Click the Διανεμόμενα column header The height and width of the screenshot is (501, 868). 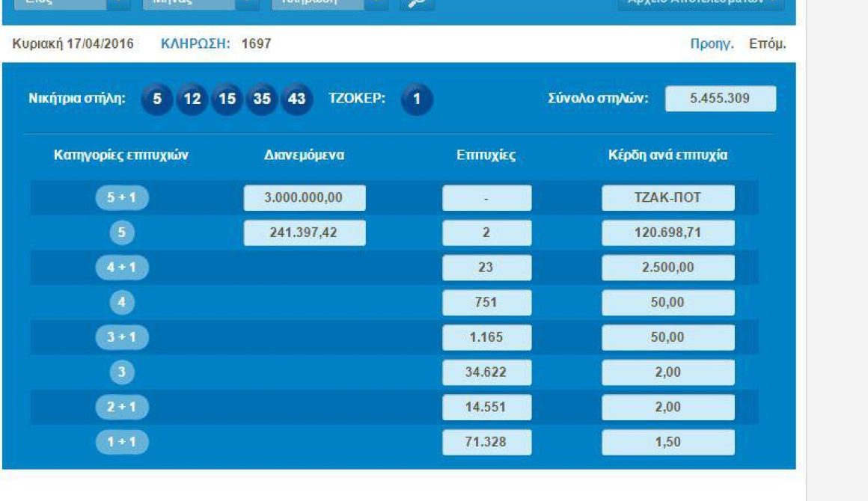point(304,155)
